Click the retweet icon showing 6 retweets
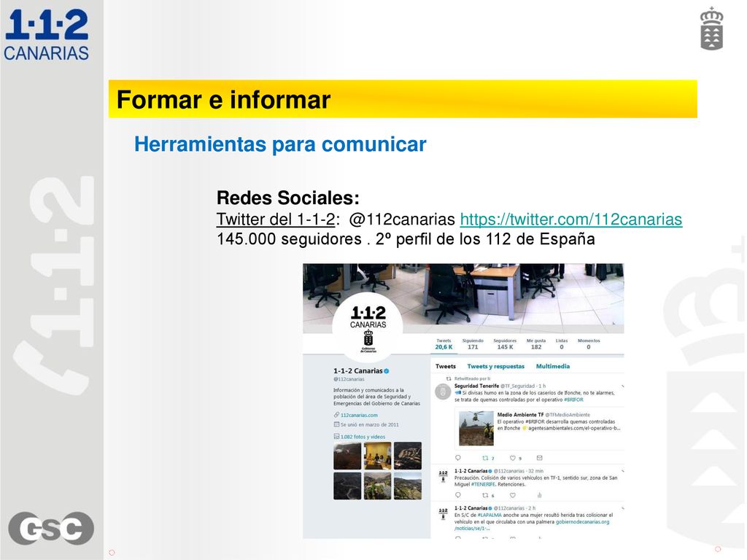The width and height of the screenshot is (747, 560). tap(485, 495)
